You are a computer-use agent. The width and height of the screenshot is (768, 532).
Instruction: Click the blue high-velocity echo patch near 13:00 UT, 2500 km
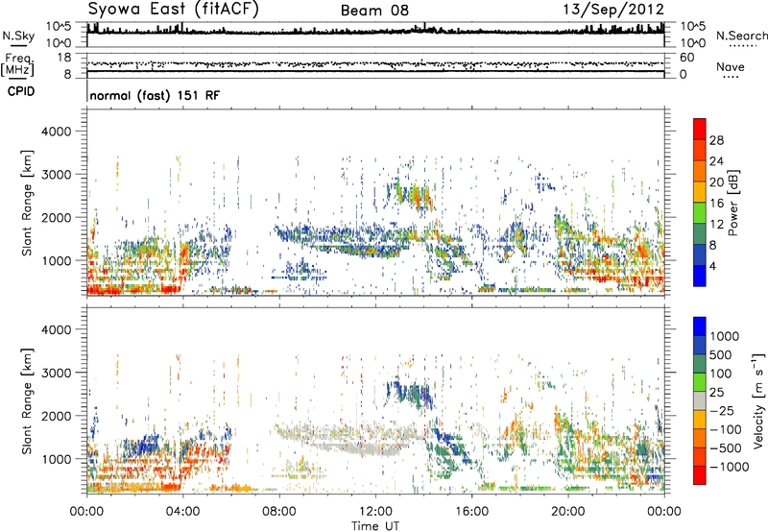[x=411, y=393]
